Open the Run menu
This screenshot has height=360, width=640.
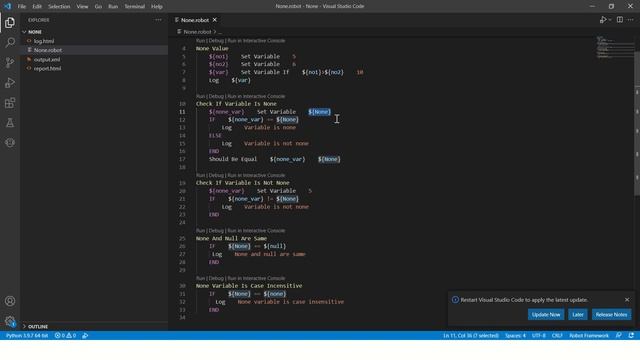113,7
